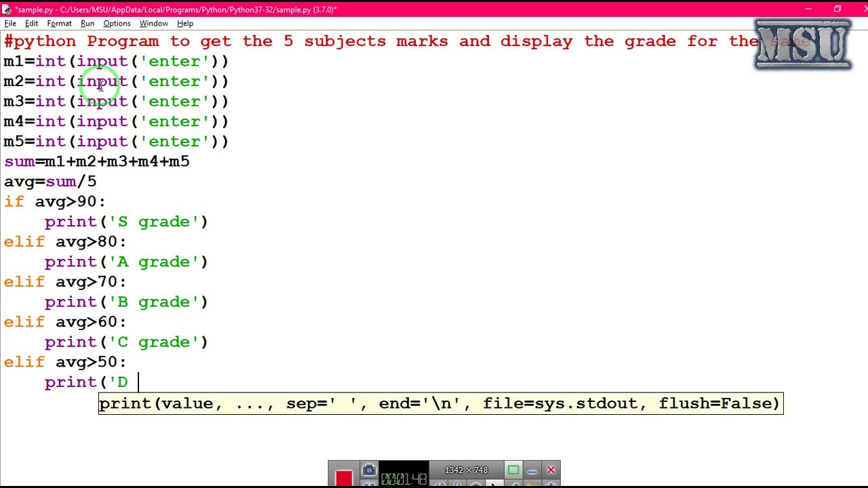This screenshot has width=868, height=488.
Task: Click the 00:01:48 recording timer
Action: pos(403,479)
